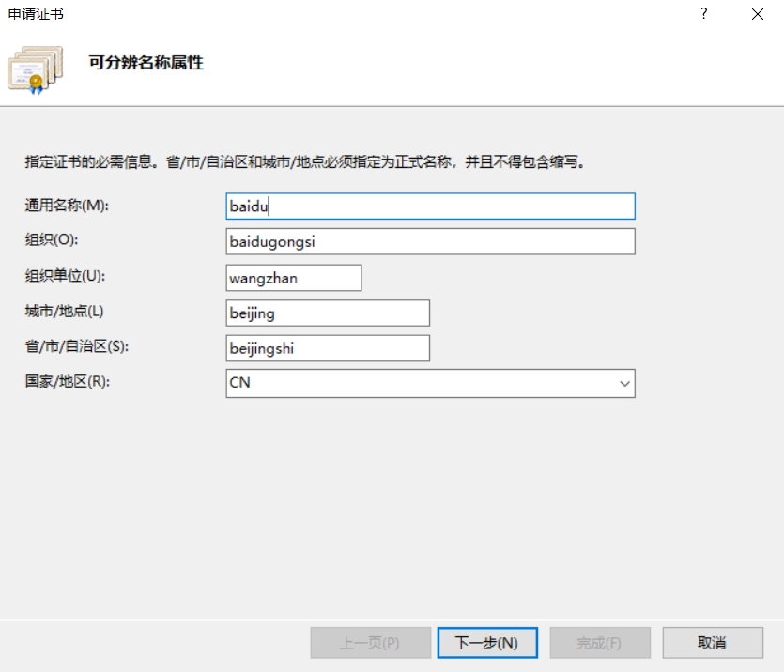784x672 pixels.
Task: Click the 组织(O) field with baidugongsi
Action: coord(431,241)
